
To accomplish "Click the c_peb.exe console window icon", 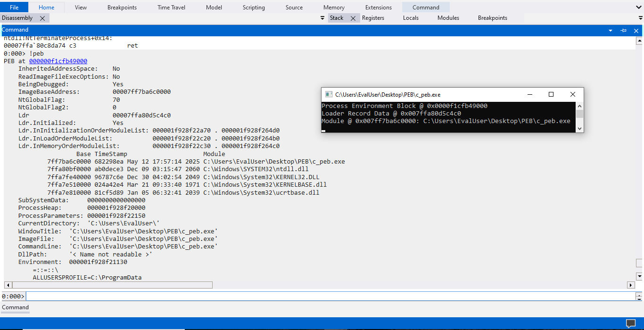I will pyautogui.click(x=329, y=94).
